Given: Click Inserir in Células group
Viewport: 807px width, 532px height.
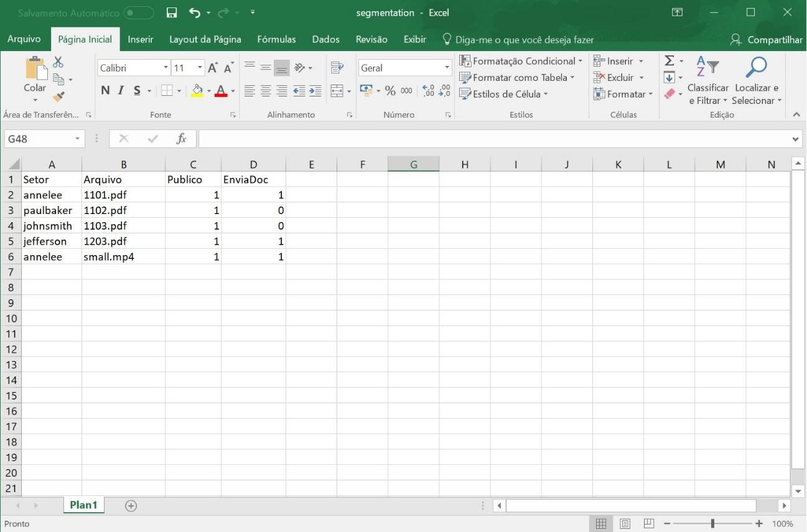Looking at the screenshot, I should click(618, 61).
